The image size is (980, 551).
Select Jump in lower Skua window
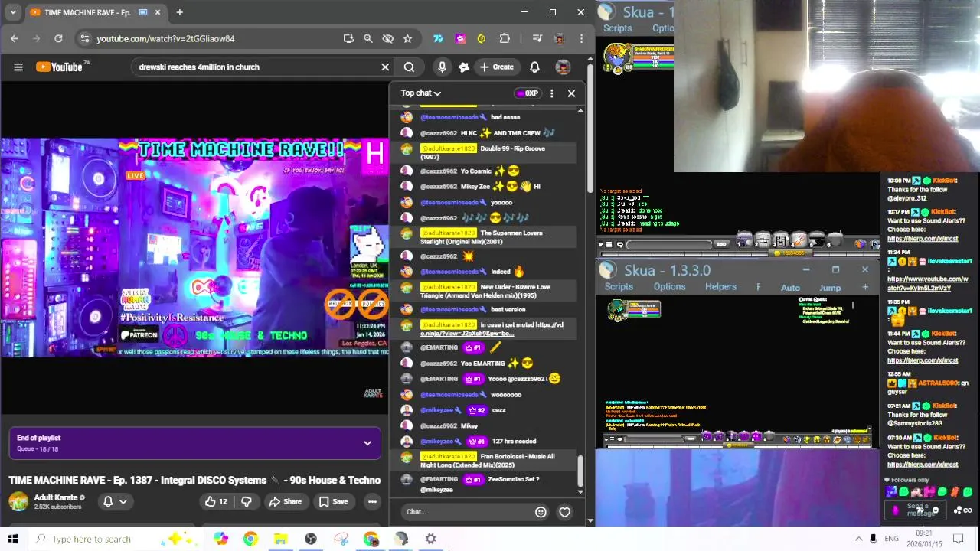click(830, 288)
